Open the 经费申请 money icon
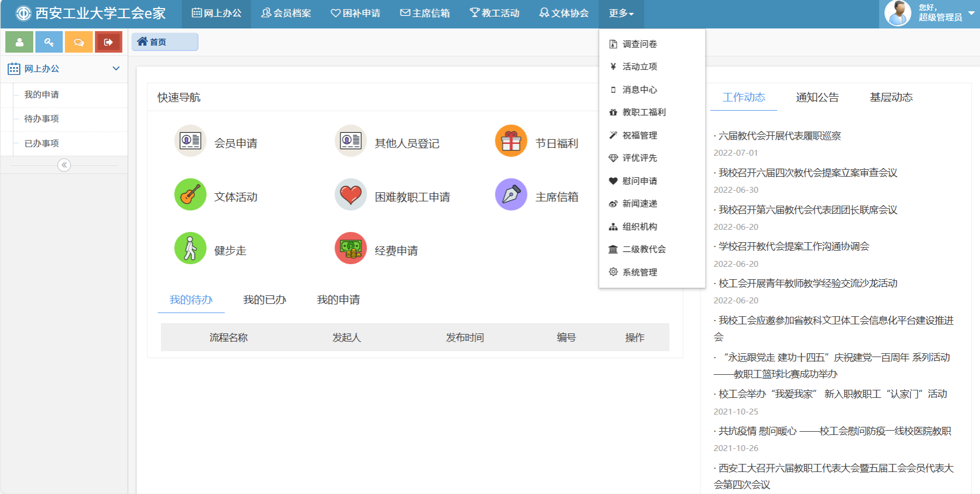The image size is (980, 494). tap(350, 248)
